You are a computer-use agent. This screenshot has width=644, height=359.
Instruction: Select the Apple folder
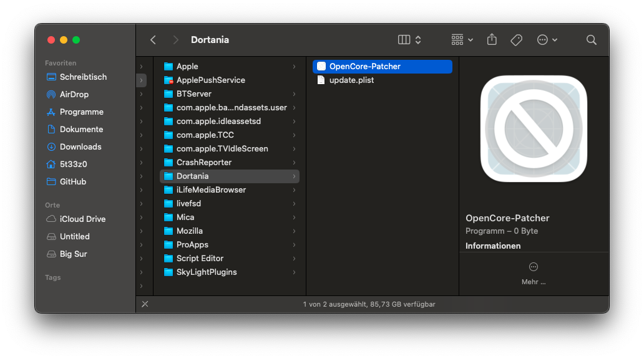tap(229, 67)
